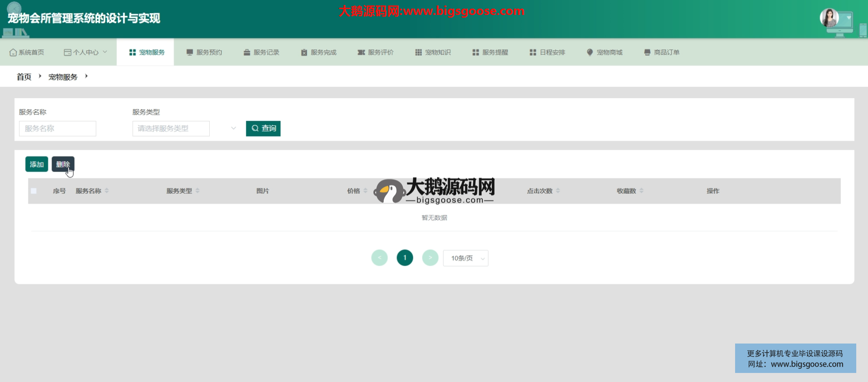868x382 pixels.
Task: Click the 商品订单 icon
Action: click(647, 53)
